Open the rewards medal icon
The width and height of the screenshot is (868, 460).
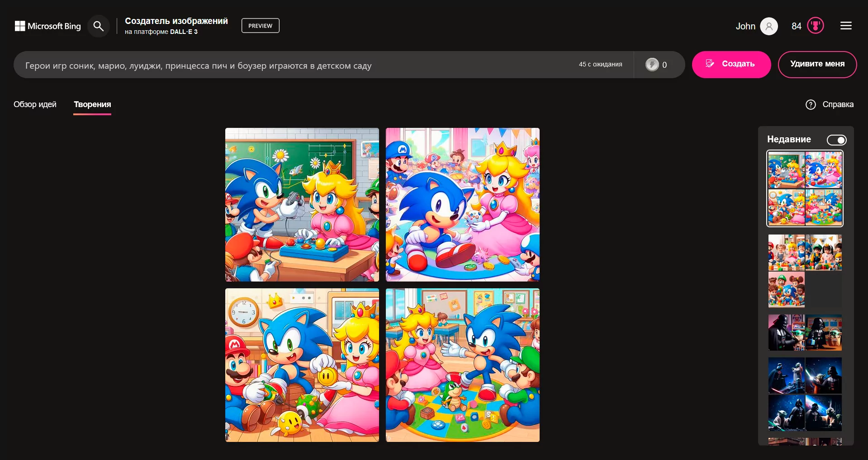tap(816, 26)
